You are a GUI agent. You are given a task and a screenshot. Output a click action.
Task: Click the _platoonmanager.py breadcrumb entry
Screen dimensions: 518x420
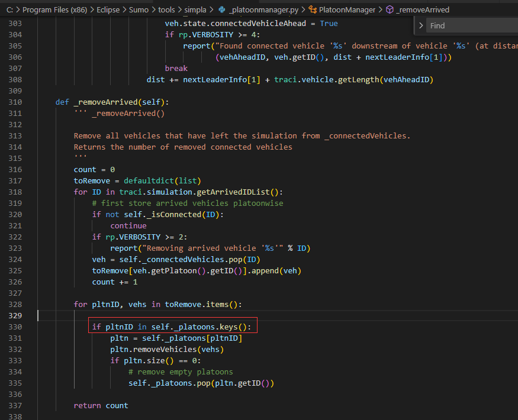pyautogui.click(x=265, y=9)
